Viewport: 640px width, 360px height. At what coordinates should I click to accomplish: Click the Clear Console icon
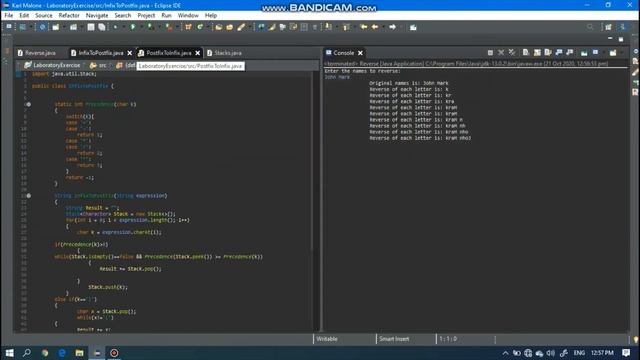coord(526,53)
